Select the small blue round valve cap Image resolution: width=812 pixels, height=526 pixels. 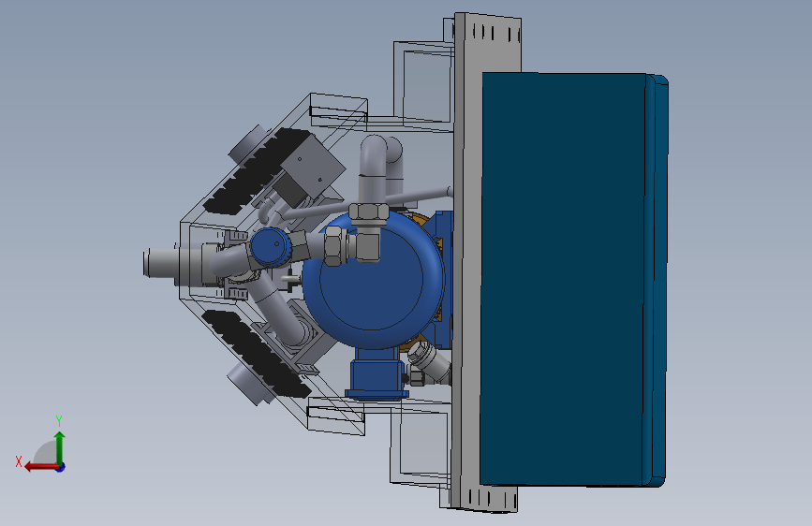pos(271,247)
